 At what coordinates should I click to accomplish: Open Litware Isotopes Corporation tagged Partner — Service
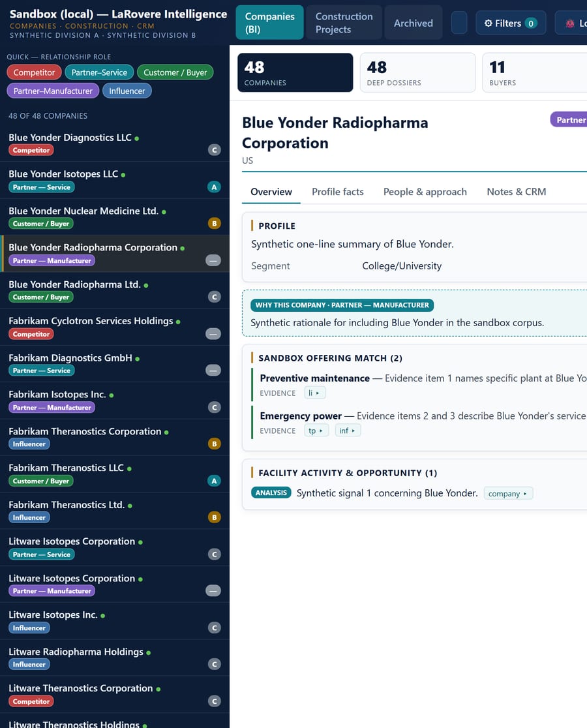coord(115,547)
